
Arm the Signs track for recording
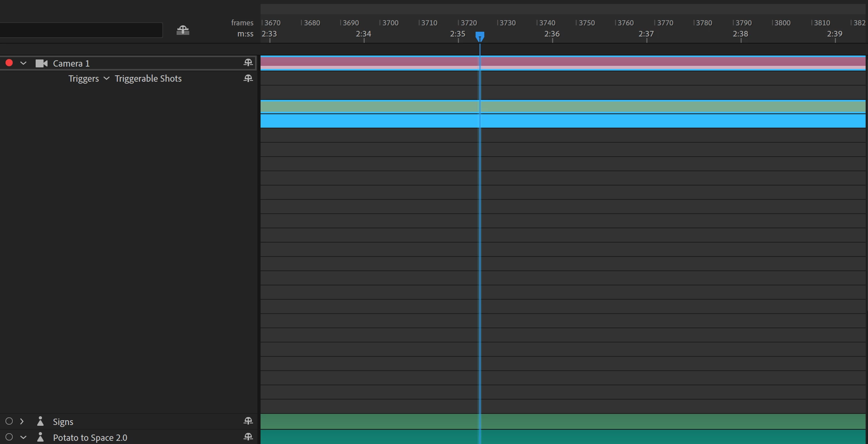tap(9, 421)
